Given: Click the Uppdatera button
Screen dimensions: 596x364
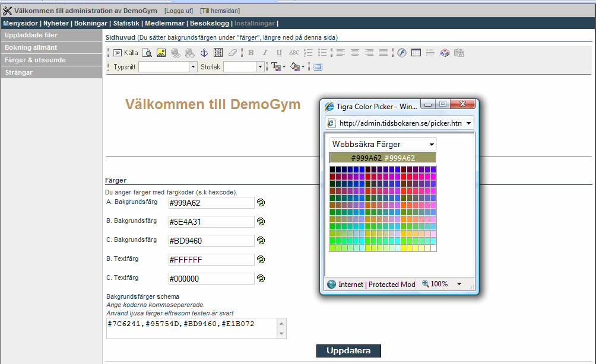Looking at the screenshot, I should point(348,351).
